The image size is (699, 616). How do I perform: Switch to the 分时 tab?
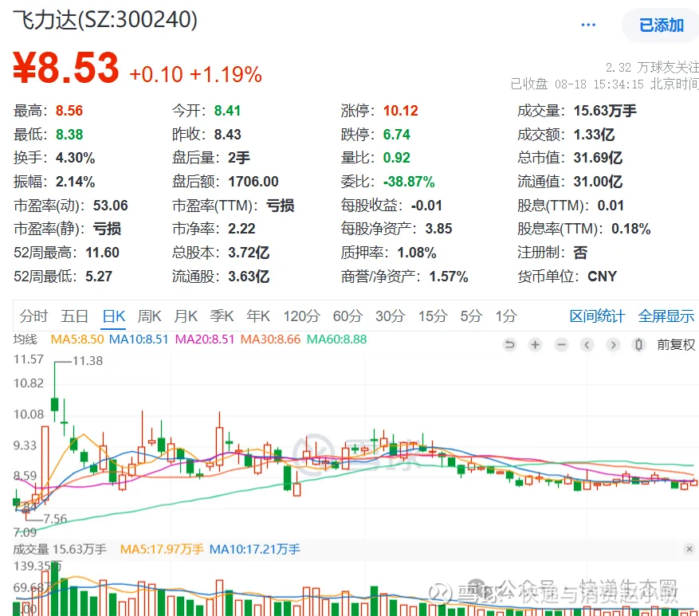click(x=33, y=316)
